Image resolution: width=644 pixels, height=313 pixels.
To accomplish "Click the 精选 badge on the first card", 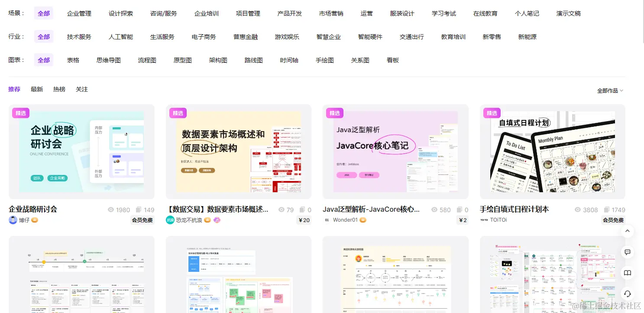I will tap(21, 113).
